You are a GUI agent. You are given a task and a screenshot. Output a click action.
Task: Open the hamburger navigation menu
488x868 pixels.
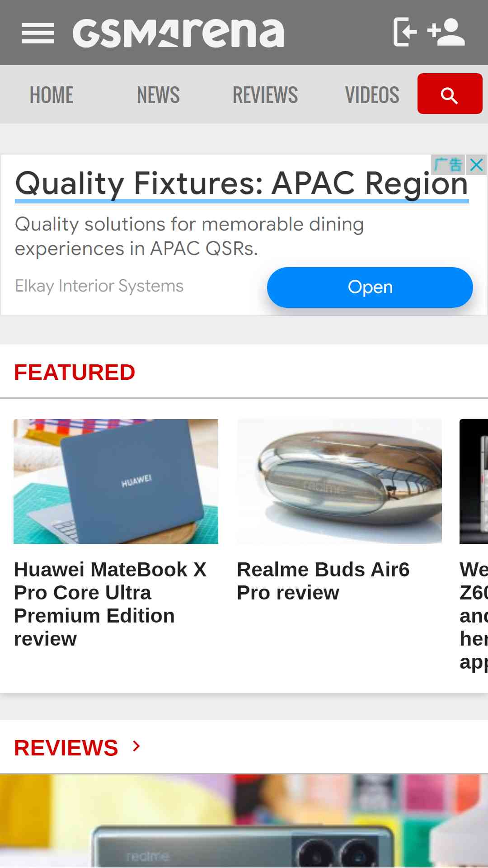38,33
